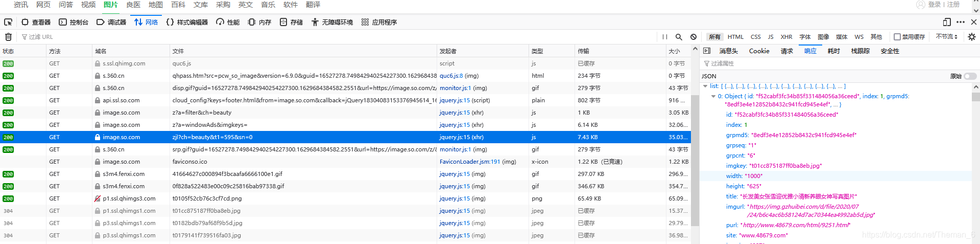Focus the 过滤 URL input field
The image size is (980, 244).
[337, 37]
